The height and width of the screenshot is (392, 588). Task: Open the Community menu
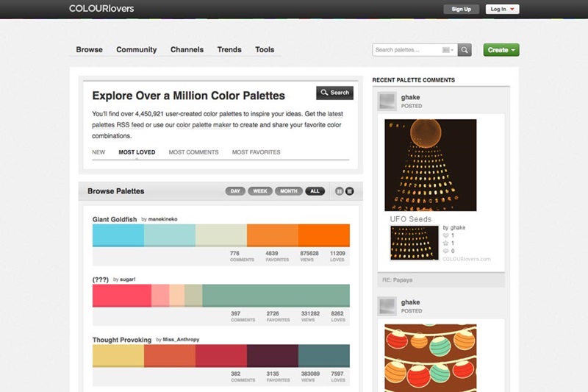click(x=136, y=50)
